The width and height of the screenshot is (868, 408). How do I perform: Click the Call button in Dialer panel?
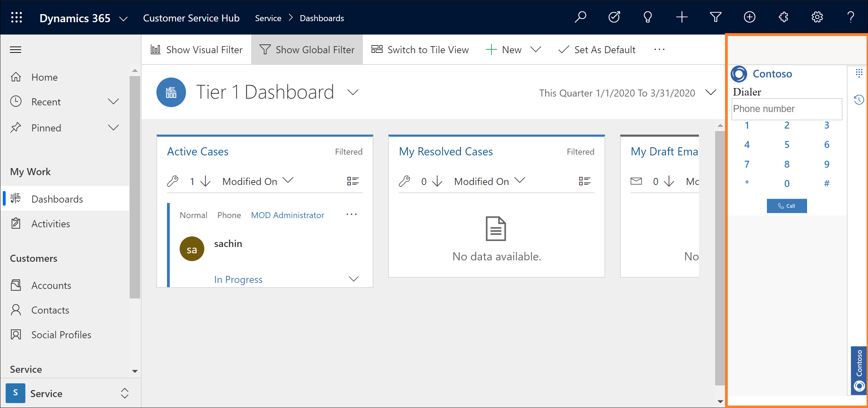pyautogui.click(x=787, y=205)
